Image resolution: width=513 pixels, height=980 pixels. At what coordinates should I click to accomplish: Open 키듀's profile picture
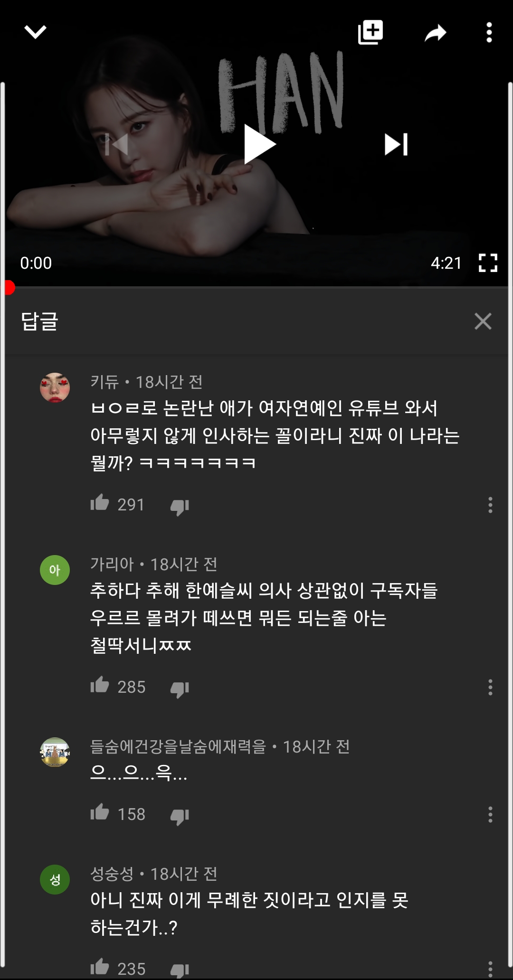coord(55,387)
